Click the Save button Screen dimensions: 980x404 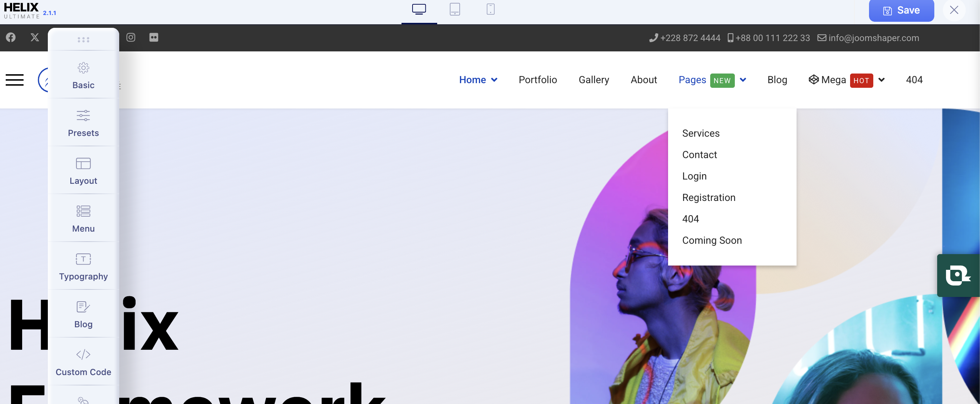pos(901,10)
